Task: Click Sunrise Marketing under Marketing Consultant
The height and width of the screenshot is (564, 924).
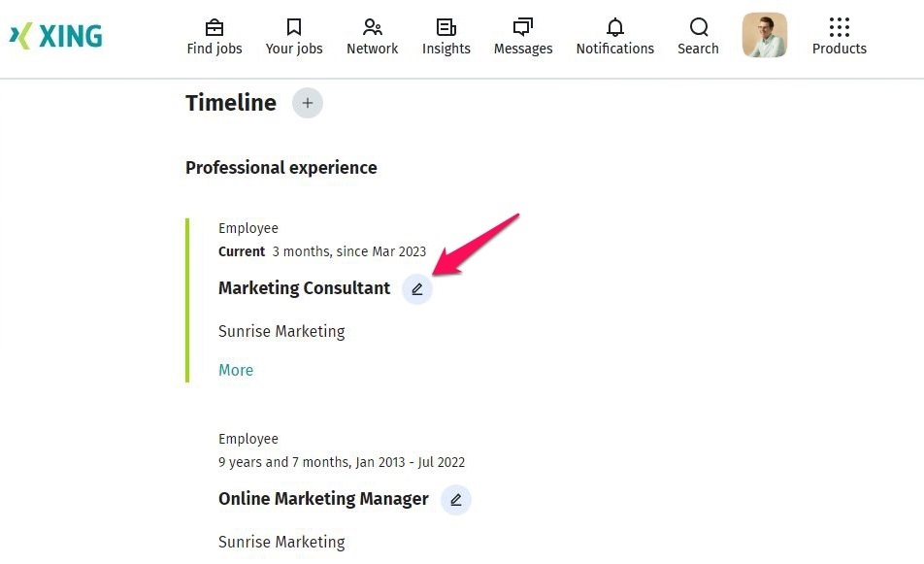Action: (x=281, y=331)
